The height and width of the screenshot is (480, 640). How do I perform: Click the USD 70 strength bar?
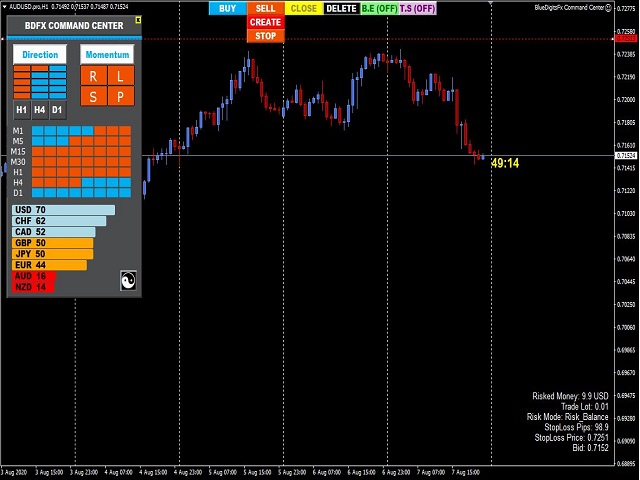(x=63, y=210)
